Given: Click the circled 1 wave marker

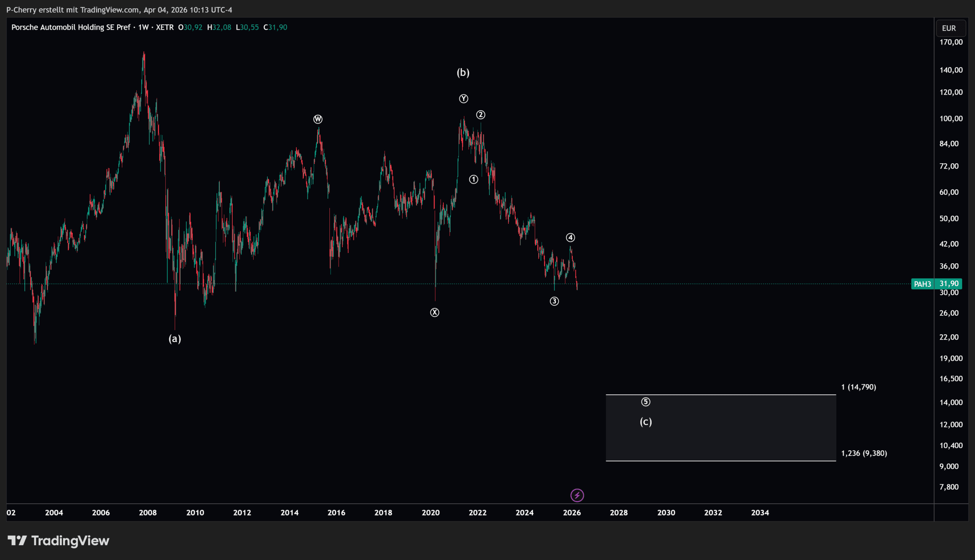Looking at the screenshot, I should [x=473, y=179].
